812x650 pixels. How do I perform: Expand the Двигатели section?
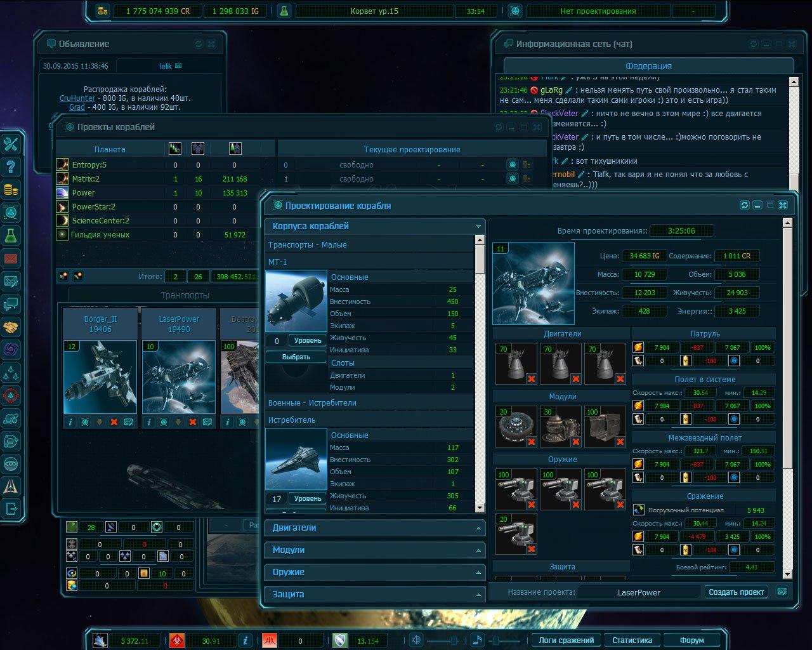tap(374, 527)
